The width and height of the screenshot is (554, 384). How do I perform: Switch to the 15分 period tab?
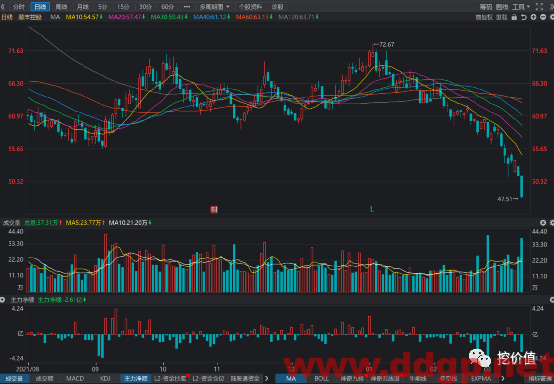[x=123, y=6]
